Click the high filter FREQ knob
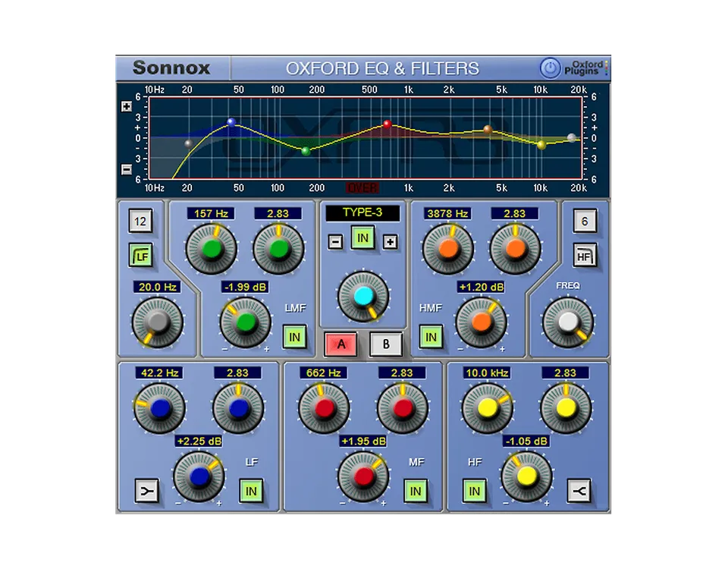The width and height of the screenshot is (728, 572). coord(568,322)
